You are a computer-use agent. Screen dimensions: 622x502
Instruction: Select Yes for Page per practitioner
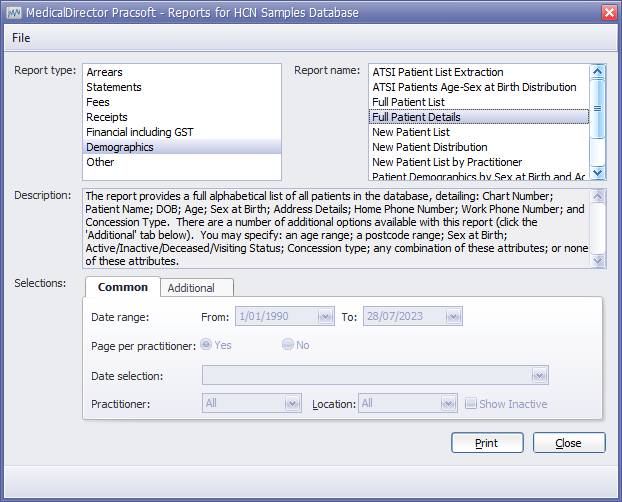coord(207,345)
